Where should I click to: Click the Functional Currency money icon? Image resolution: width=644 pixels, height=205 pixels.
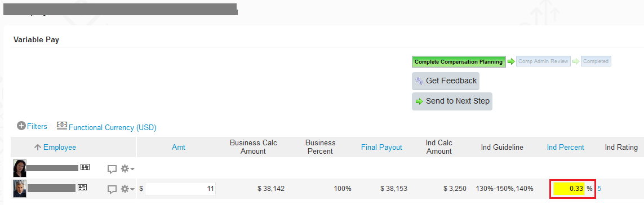(x=62, y=126)
